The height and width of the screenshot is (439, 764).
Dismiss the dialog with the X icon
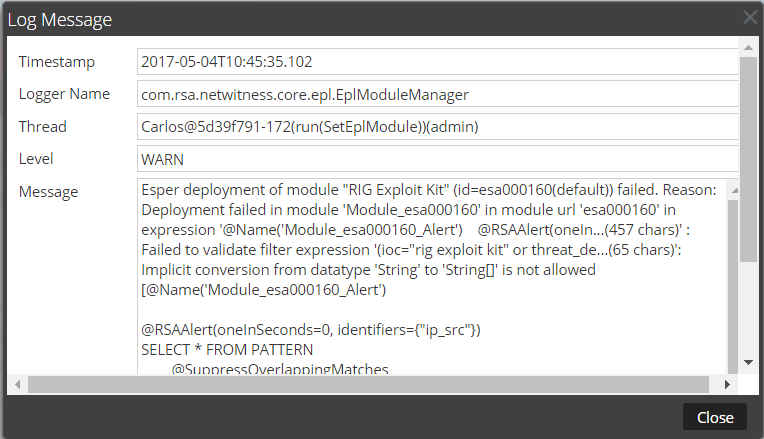point(750,17)
